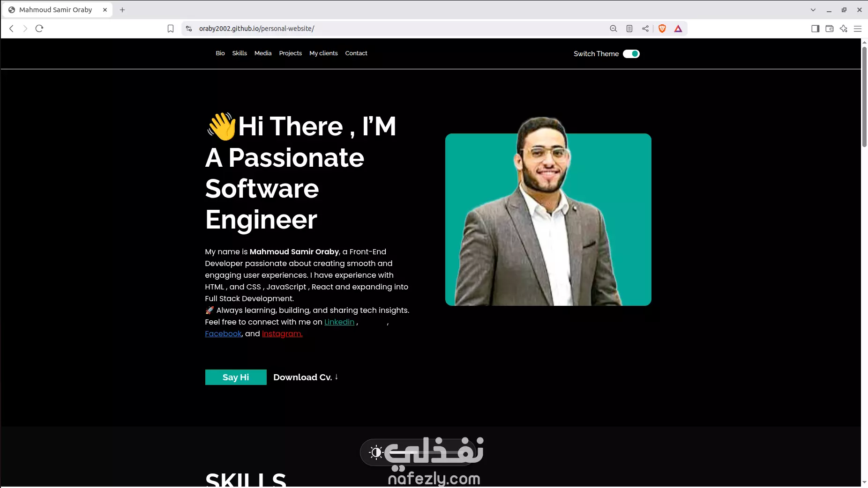Screen dimensions: 868x488
Task: Open the Leo AI sparkle icon
Action: (x=844, y=29)
